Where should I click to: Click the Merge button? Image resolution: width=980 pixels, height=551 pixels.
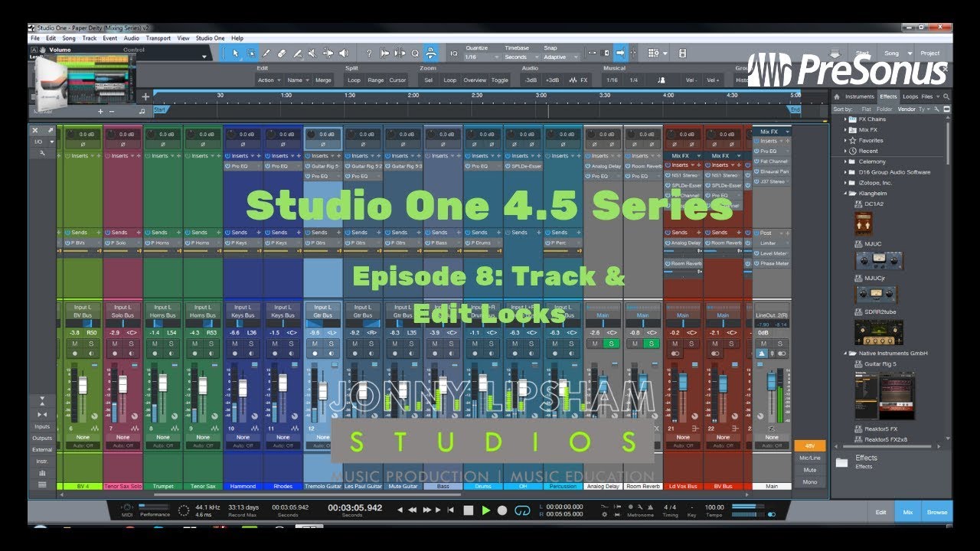pos(324,80)
